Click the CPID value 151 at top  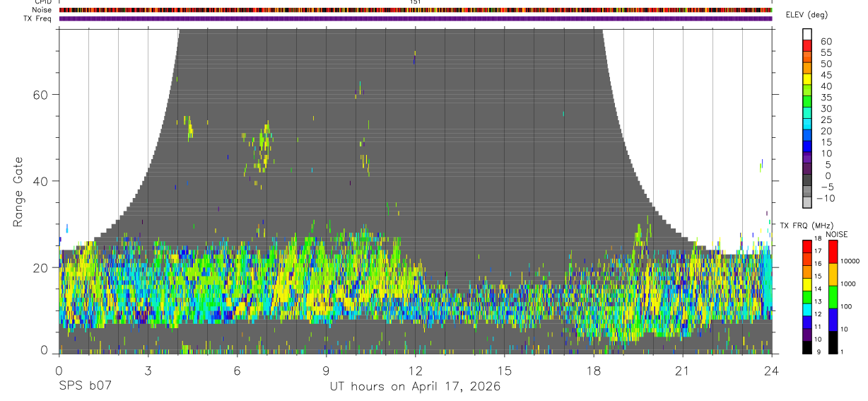tap(415, 2)
